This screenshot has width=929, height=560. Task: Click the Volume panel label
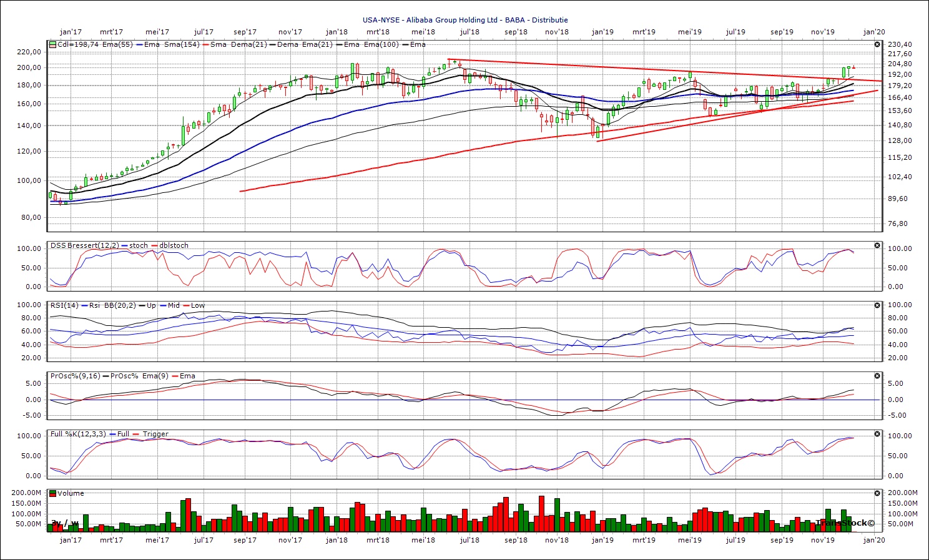coord(71,493)
